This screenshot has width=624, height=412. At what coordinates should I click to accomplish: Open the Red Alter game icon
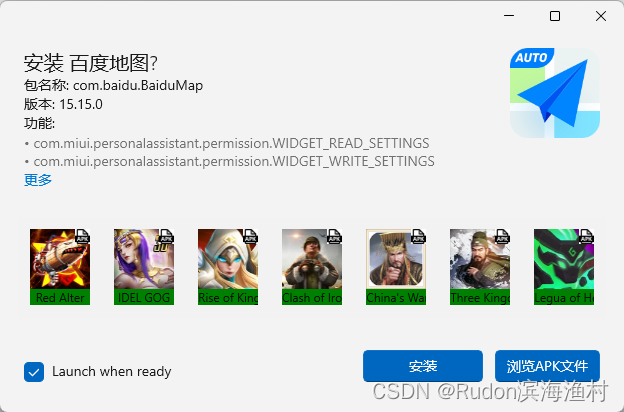[60, 259]
